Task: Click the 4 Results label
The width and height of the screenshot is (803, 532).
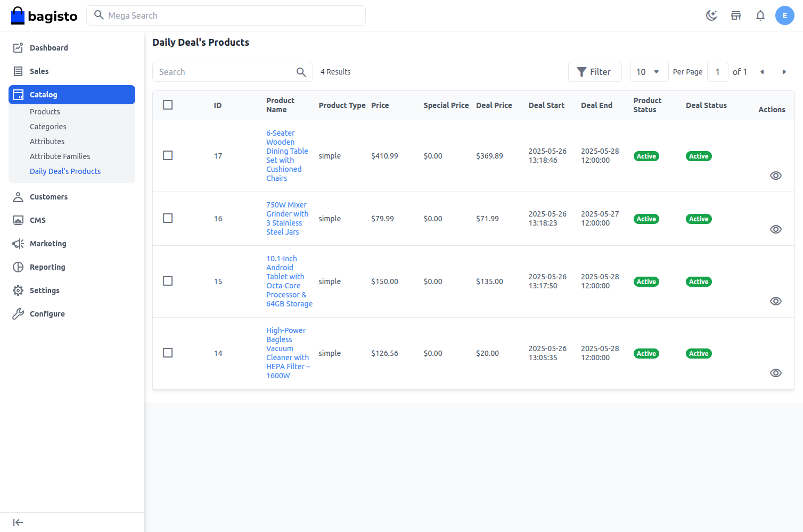Action: point(335,72)
